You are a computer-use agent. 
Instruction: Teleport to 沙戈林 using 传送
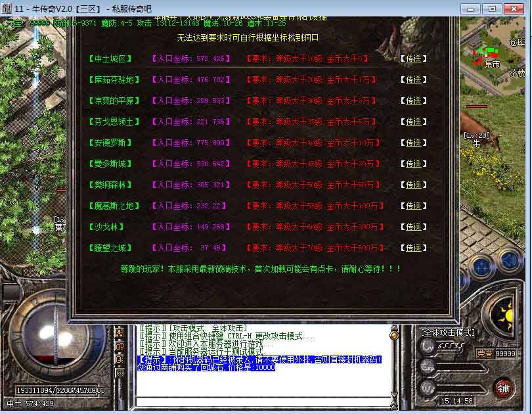pos(413,227)
